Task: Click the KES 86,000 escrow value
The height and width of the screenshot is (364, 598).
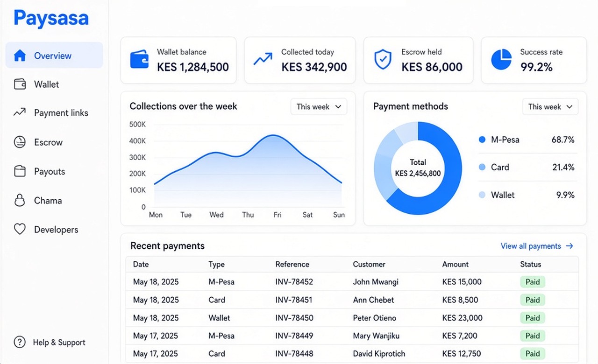Action: 432,67
